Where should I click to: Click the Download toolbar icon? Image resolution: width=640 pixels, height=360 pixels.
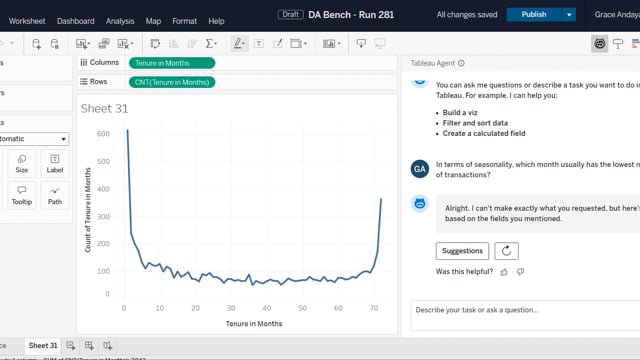tap(361, 44)
